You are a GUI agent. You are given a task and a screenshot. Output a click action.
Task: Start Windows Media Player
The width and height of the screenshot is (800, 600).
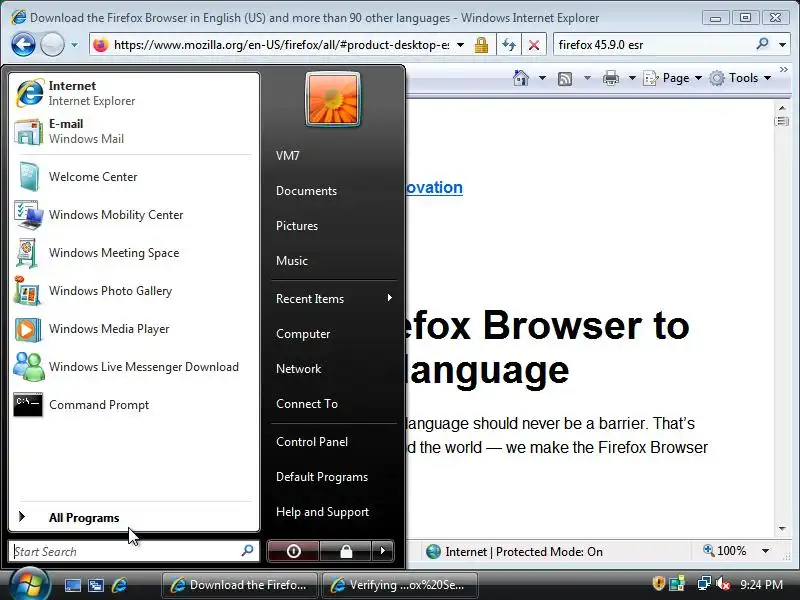(x=134, y=329)
